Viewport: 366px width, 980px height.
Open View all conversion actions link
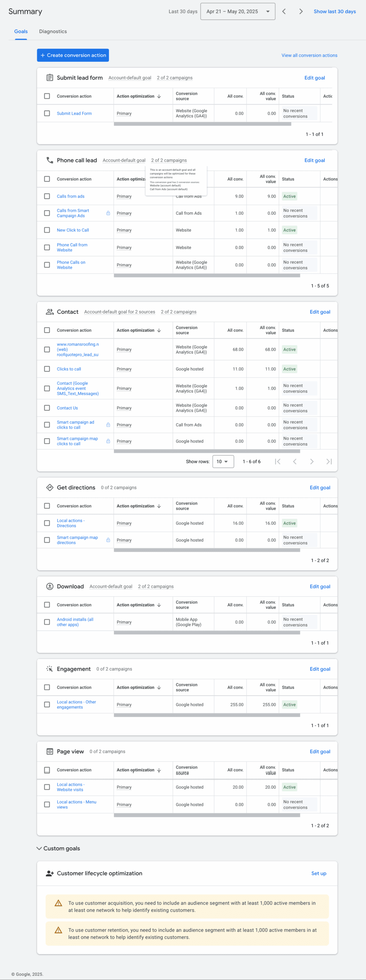click(309, 56)
